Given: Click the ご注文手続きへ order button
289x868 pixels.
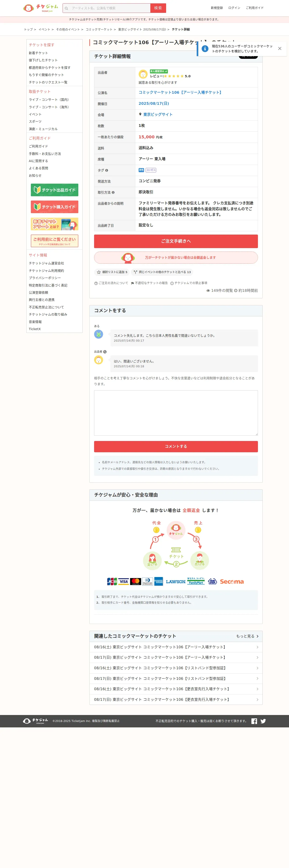Looking at the screenshot, I should click(x=176, y=241).
